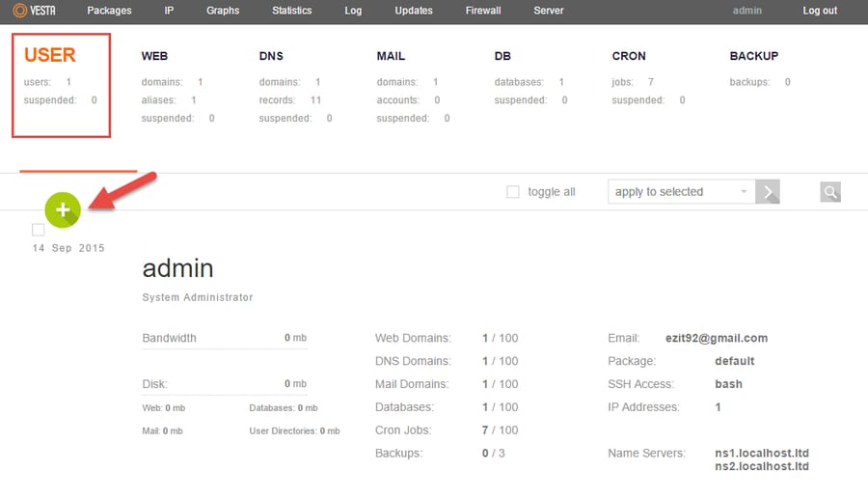Click the Backups 0 / 3 value
This screenshot has width=868, height=499.
pos(493,453)
